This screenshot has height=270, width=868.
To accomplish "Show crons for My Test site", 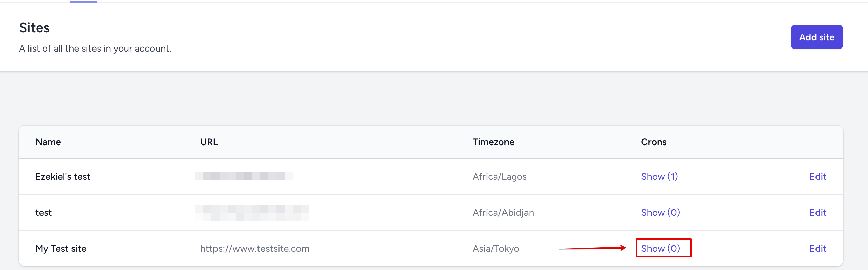I will point(660,248).
